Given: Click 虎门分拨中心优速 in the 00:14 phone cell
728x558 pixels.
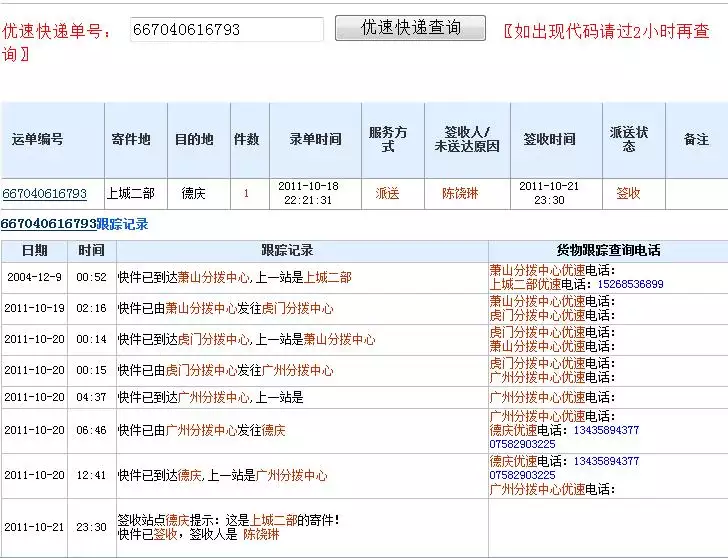Looking at the screenshot, I should tap(538, 332).
